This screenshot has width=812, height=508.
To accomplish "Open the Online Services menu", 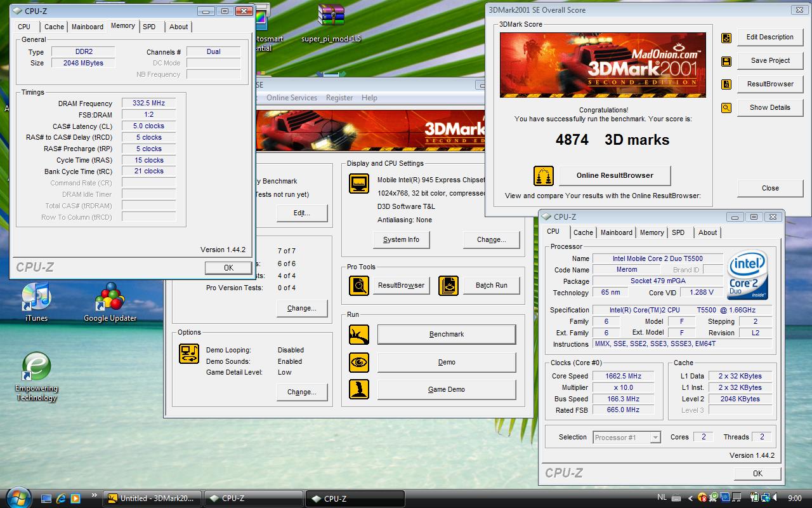I will pos(292,98).
